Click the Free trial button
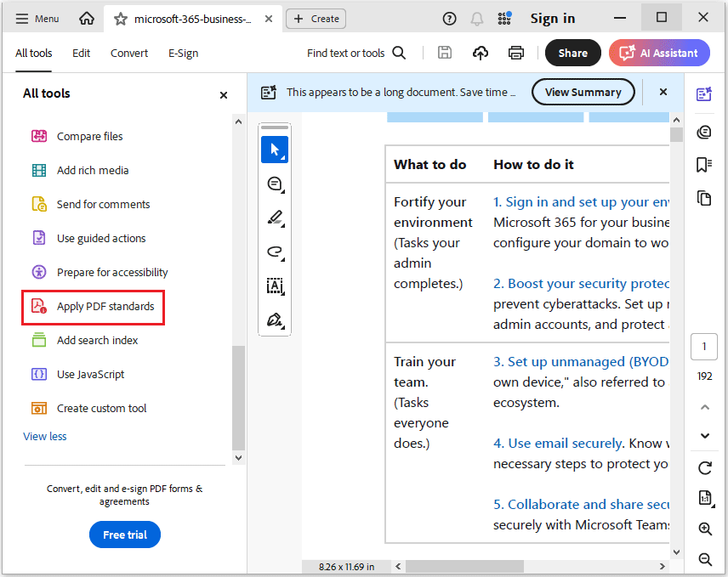The width and height of the screenshot is (728, 577). click(x=125, y=535)
